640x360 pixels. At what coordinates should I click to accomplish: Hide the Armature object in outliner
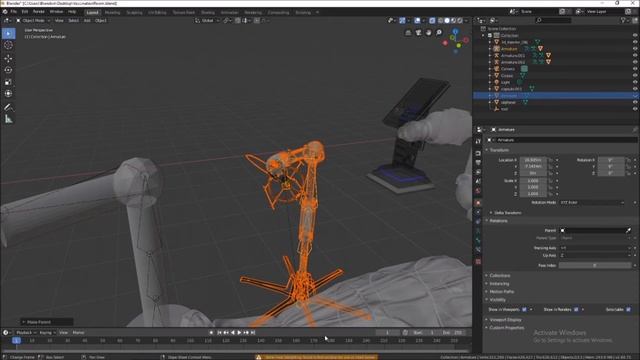point(635,49)
